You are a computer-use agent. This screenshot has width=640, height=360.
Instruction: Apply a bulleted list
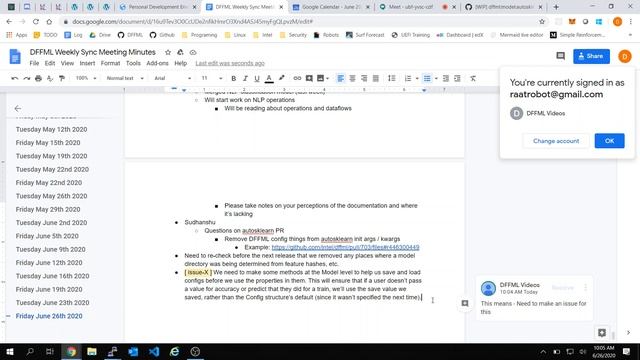[427, 78]
